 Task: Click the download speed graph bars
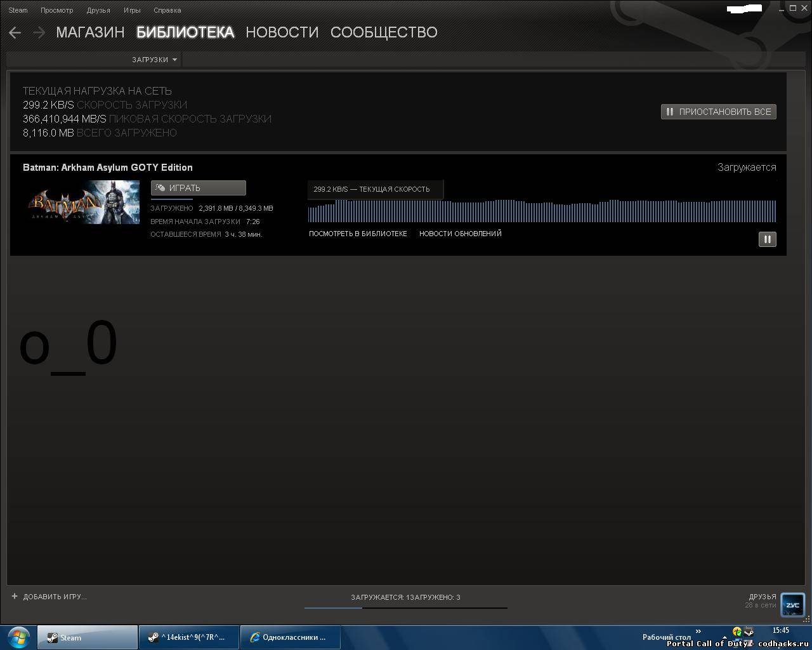[x=542, y=211]
